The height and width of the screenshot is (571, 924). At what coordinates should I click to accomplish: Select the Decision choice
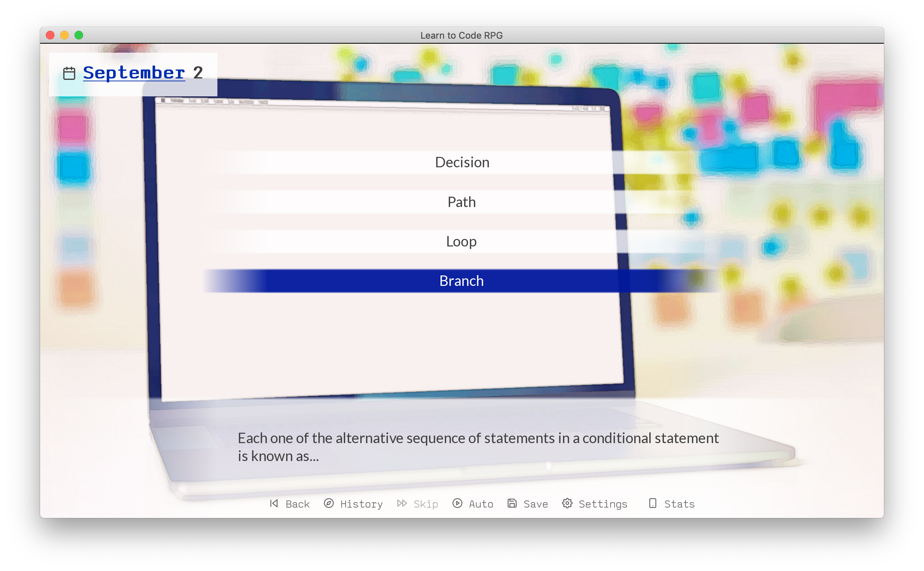click(x=462, y=162)
